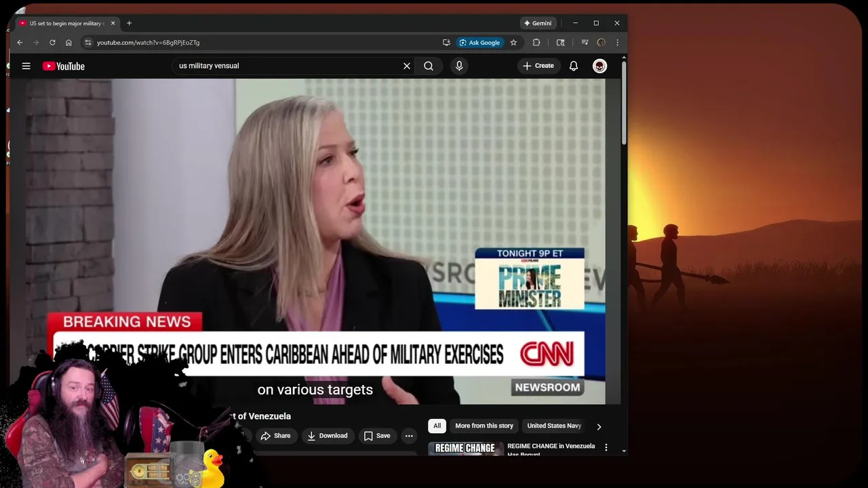Open 'REGIME CHANGE in Venezuela' title link
868x488 pixels.
(x=551, y=449)
